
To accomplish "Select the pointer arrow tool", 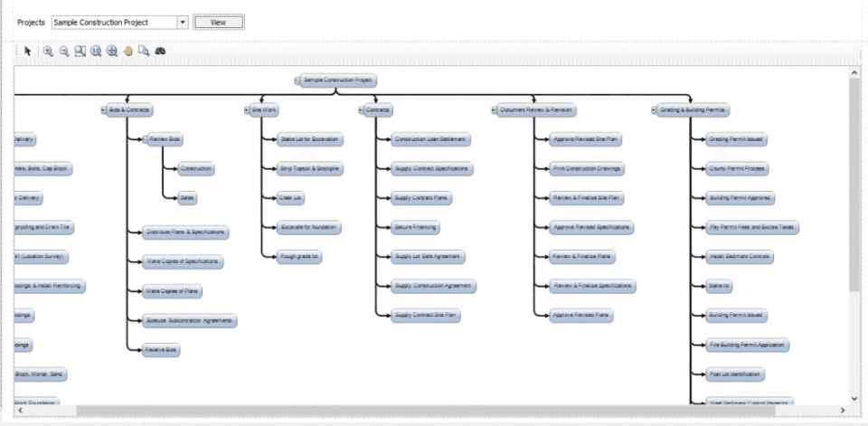I will click(28, 52).
